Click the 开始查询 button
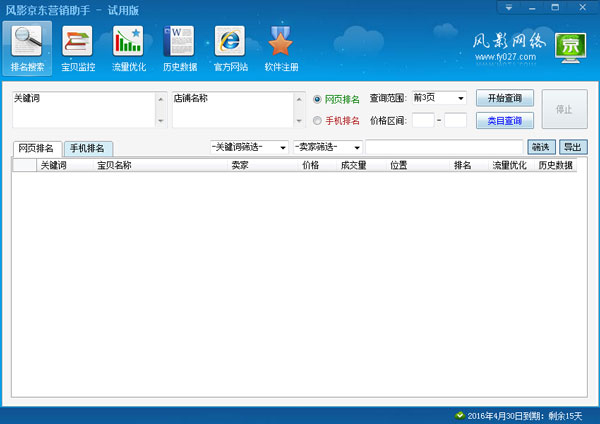This screenshot has width=600, height=424. click(505, 98)
